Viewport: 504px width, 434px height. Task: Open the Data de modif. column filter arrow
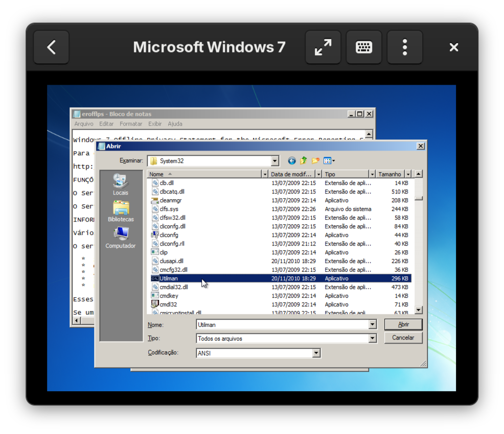(x=318, y=174)
